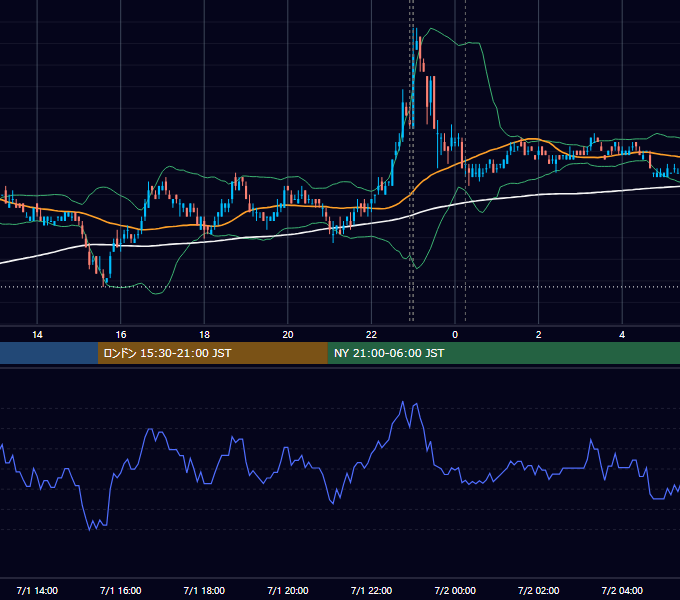Click the 4 hour axis label
The height and width of the screenshot is (600, 680).
pos(622,335)
